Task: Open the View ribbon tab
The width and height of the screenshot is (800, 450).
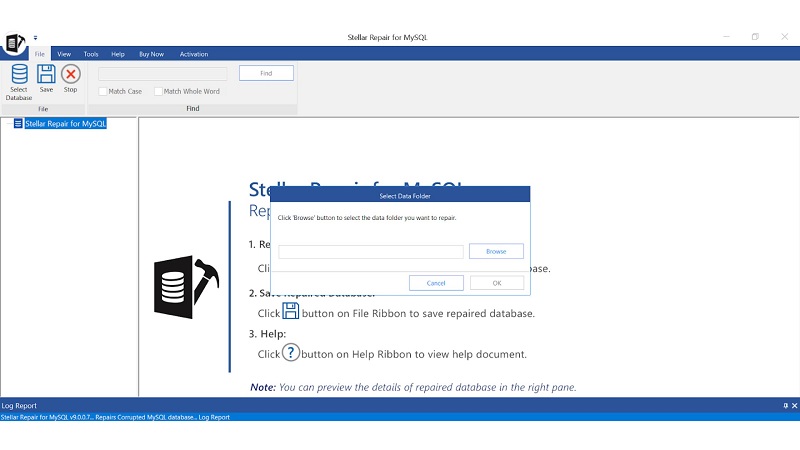Action: click(64, 54)
